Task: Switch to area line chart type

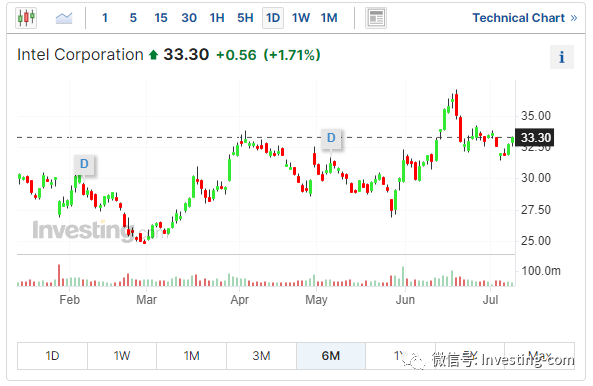Action: (64, 18)
